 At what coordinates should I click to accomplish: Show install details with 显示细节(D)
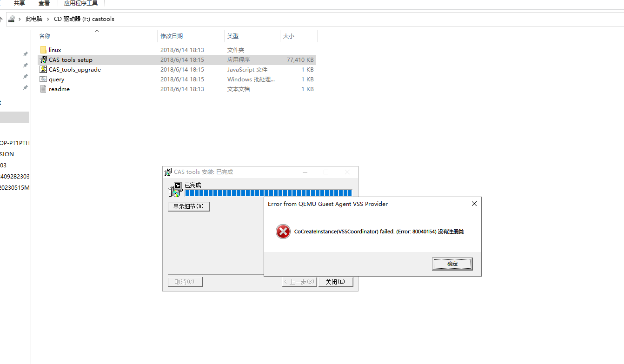(189, 206)
